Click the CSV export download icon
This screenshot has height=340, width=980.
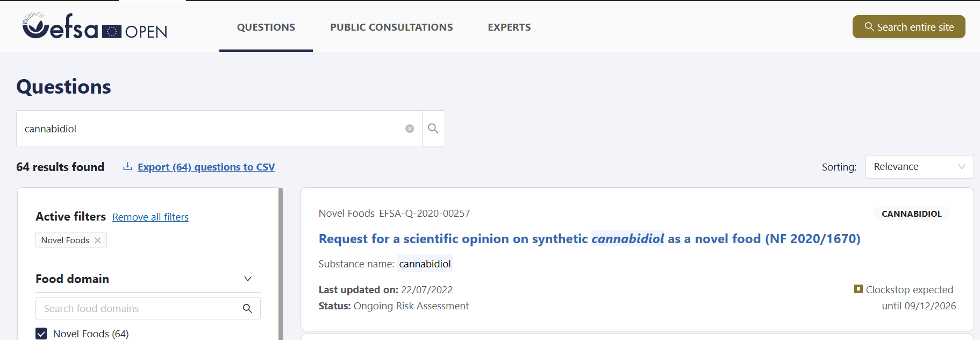[x=127, y=167]
